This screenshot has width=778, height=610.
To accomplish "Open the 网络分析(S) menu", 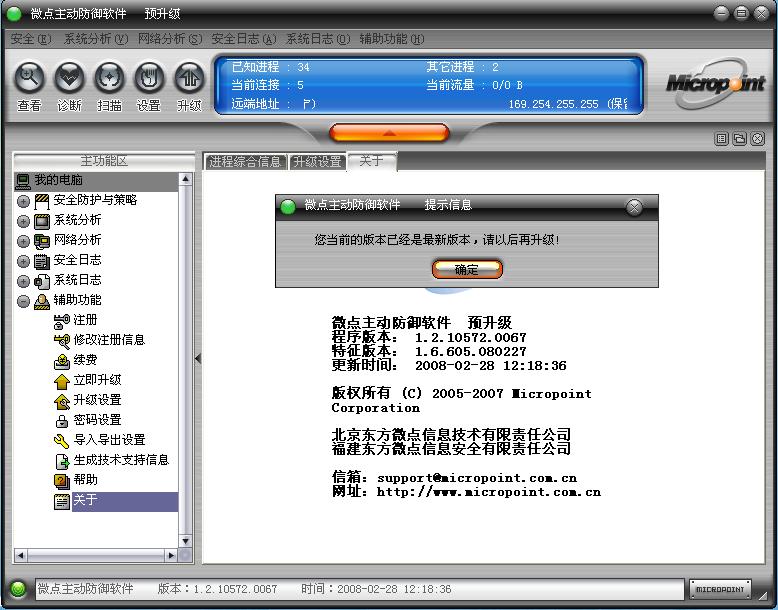I will click(x=170, y=39).
